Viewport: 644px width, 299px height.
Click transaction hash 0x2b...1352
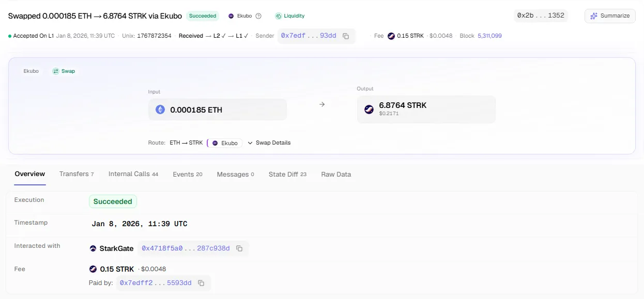[541, 15]
